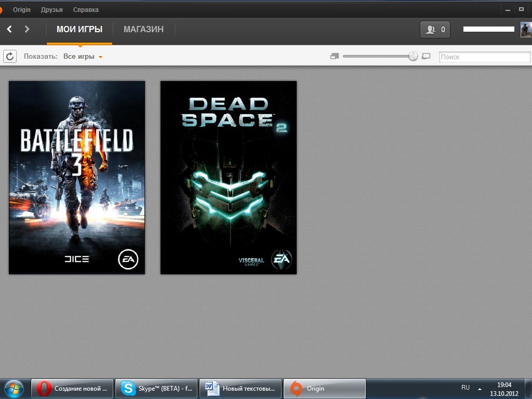
Task: Expand the Все игры filter dropdown
Action: point(83,56)
